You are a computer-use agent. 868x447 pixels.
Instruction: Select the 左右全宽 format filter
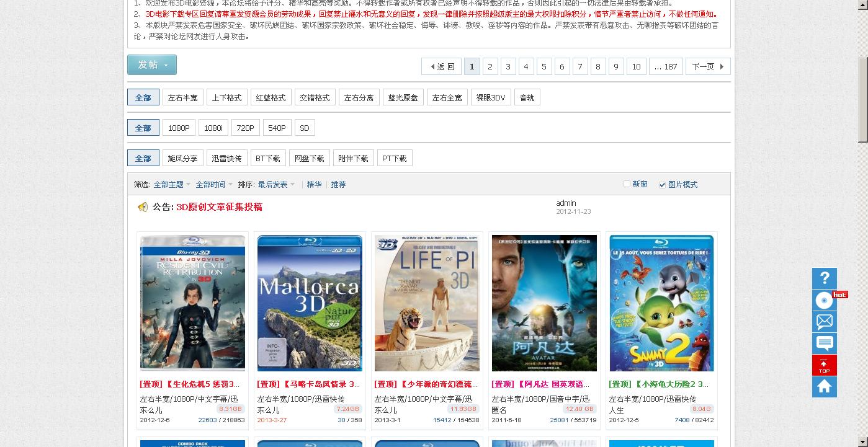(x=447, y=97)
